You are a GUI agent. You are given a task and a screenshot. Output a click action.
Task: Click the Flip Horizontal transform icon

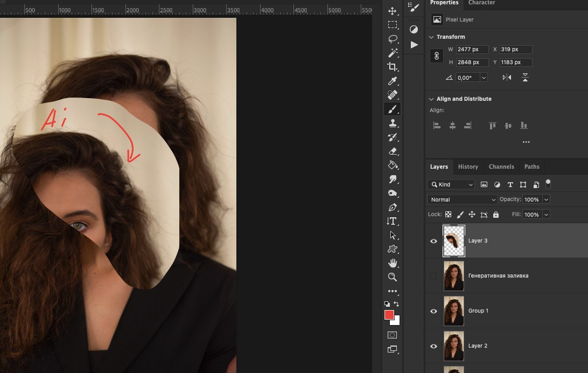pyautogui.click(x=506, y=77)
